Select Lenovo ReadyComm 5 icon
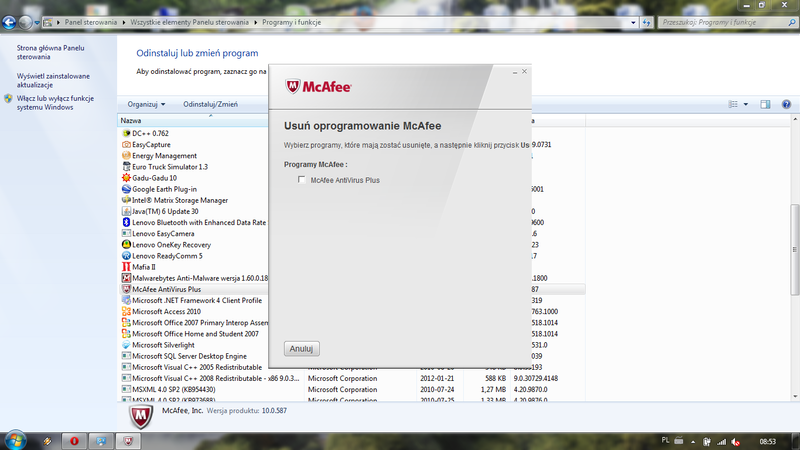 [126, 256]
